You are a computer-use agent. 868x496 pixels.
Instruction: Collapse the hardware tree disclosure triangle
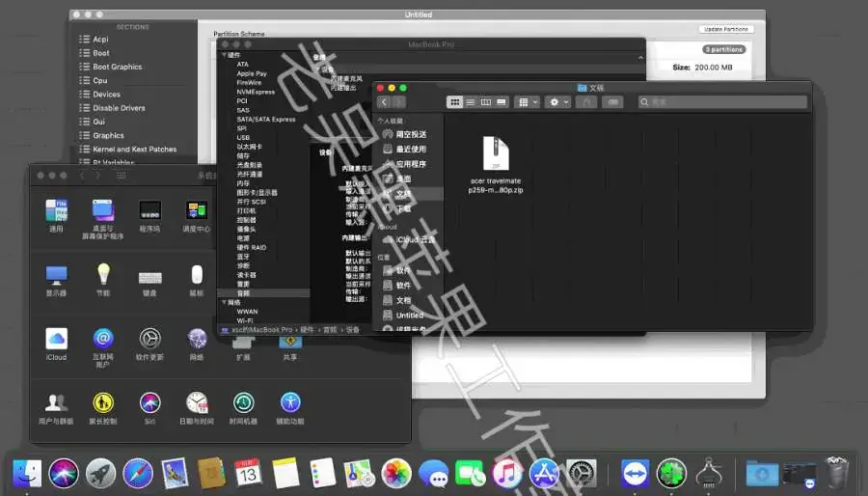point(224,55)
